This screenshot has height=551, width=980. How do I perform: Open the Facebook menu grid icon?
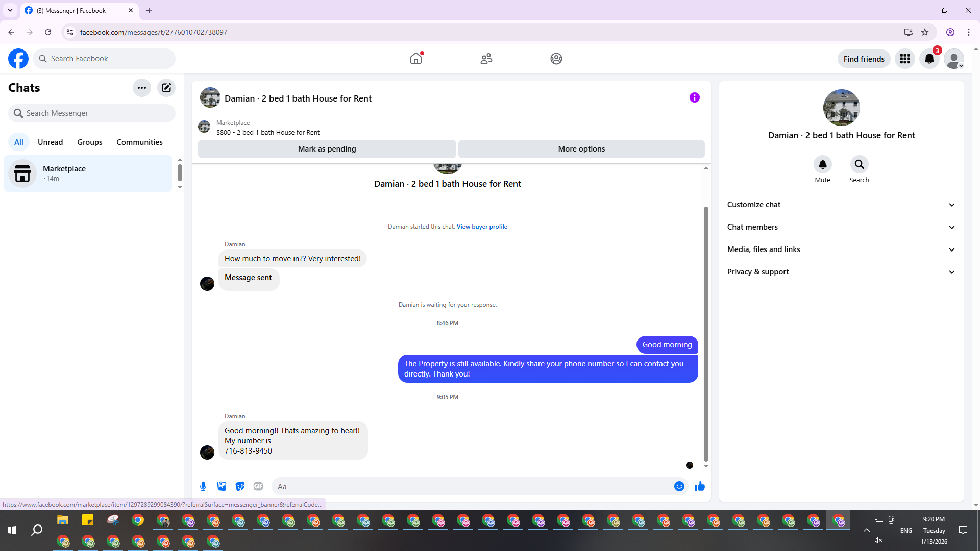pyautogui.click(x=905, y=59)
